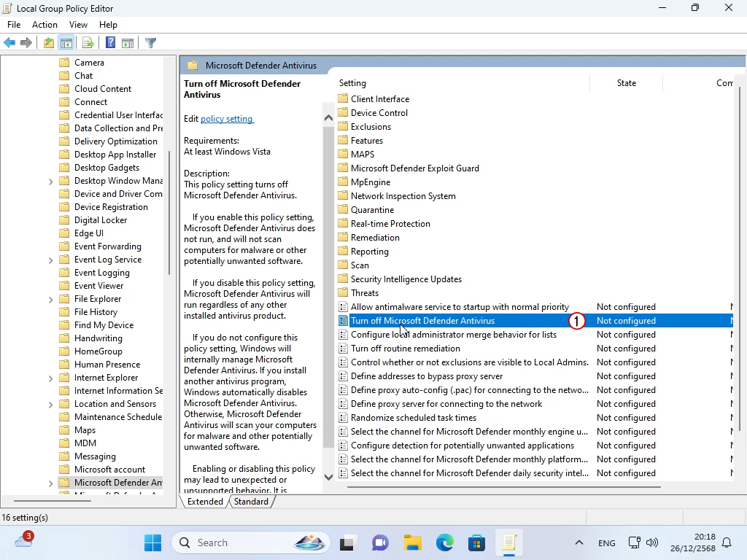747x560 pixels.
Task: Click the 'policy setting' edit link
Action: pos(226,119)
